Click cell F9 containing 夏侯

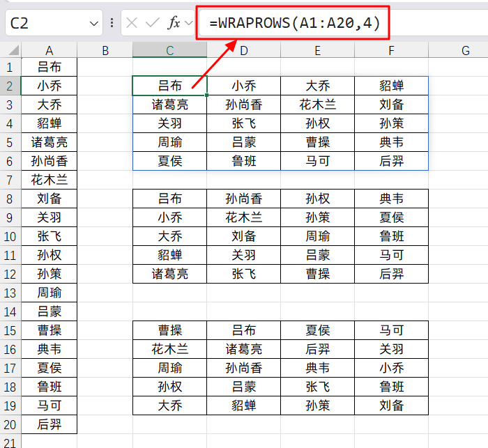pos(392,217)
